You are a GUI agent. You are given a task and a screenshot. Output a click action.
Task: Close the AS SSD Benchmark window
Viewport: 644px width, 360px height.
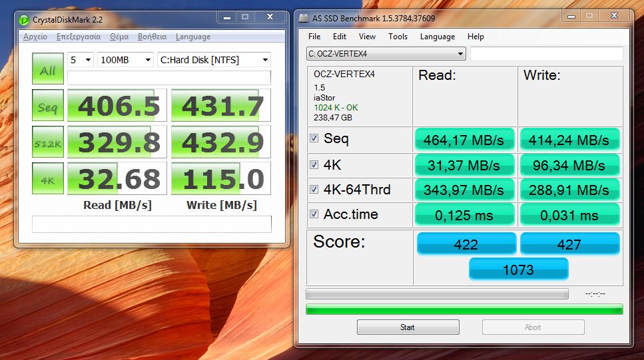click(614, 16)
